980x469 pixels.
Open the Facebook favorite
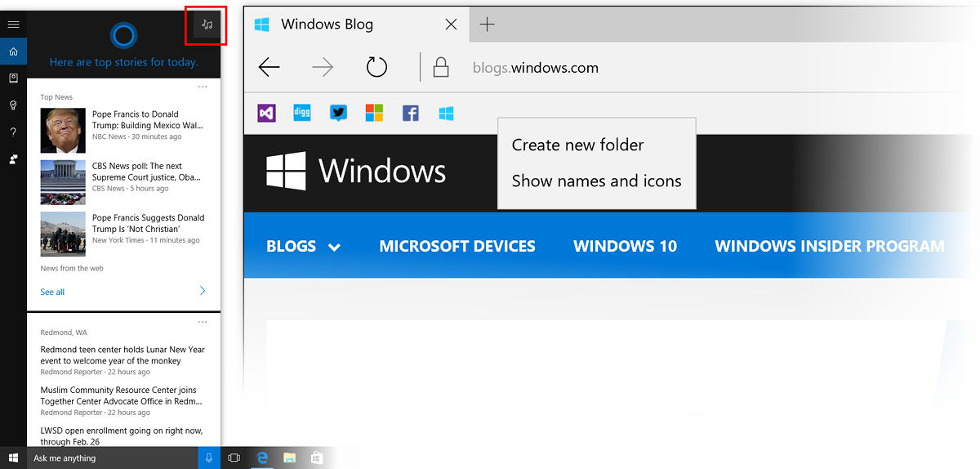coord(410,114)
